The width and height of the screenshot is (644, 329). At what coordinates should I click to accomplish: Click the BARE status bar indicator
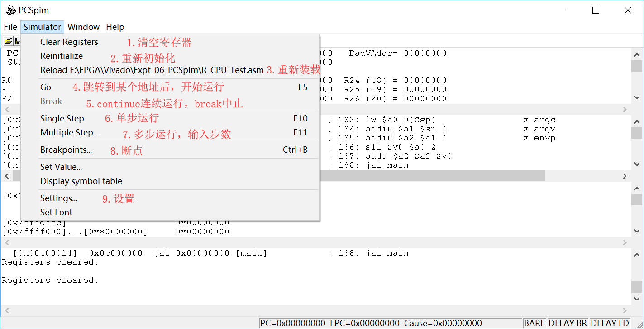pyautogui.click(x=534, y=323)
